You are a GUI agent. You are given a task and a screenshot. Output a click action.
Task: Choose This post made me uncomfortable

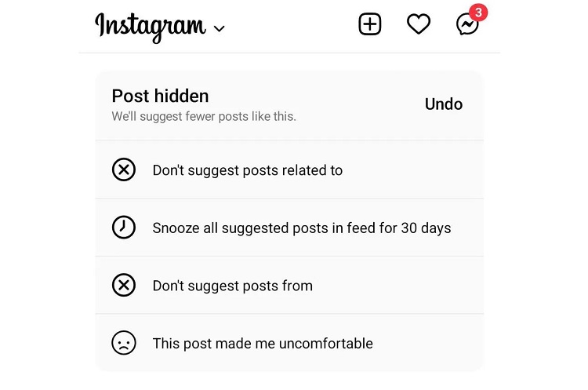click(289, 343)
